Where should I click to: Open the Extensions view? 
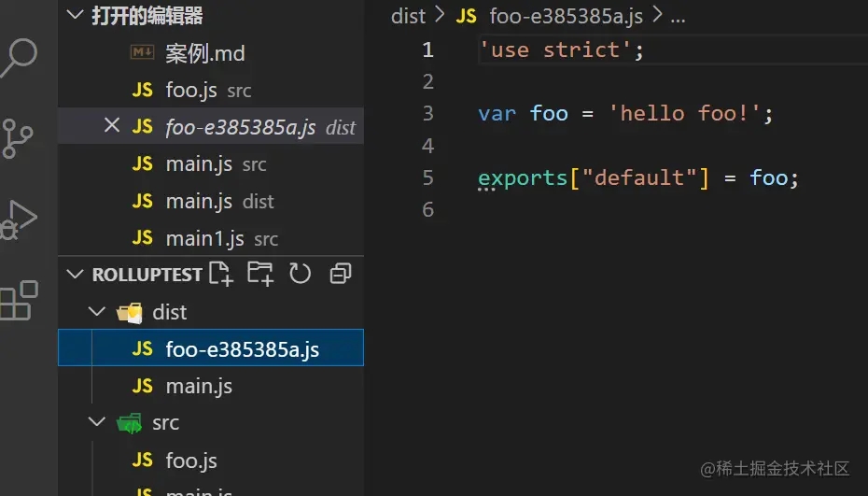[x=19, y=301]
